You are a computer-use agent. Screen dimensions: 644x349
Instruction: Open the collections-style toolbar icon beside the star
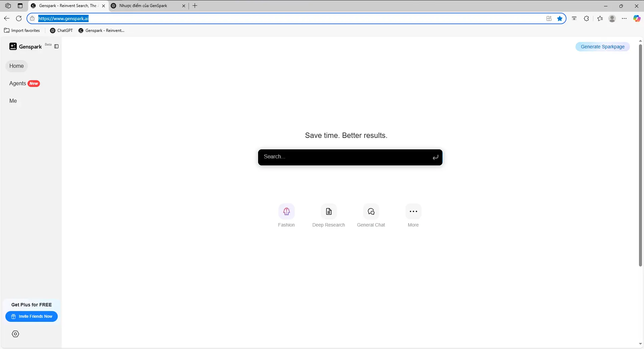point(574,18)
